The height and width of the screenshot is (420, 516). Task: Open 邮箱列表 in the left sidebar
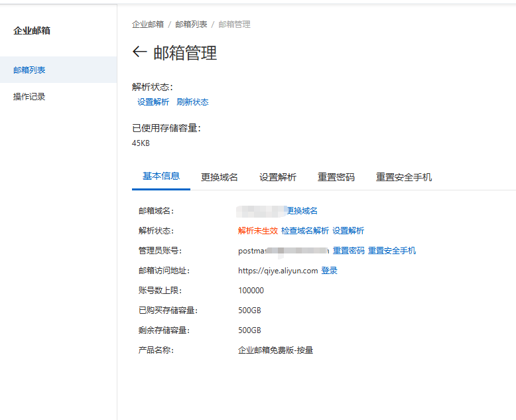tap(29, 70)
